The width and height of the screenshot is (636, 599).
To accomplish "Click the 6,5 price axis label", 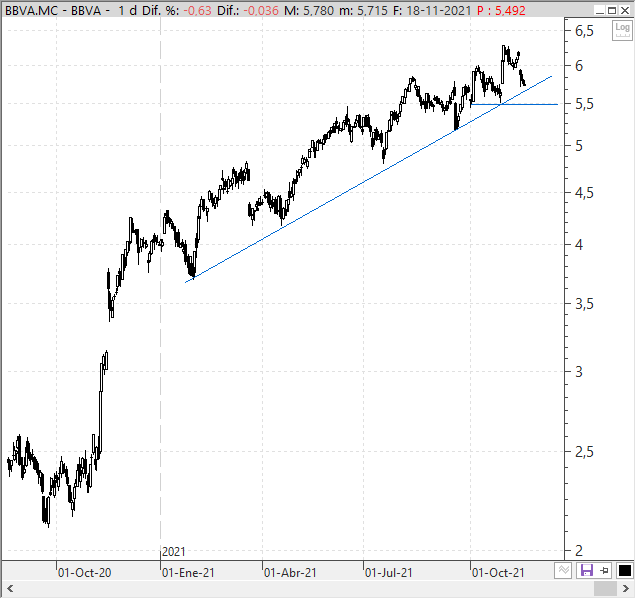I will (584, 30).
